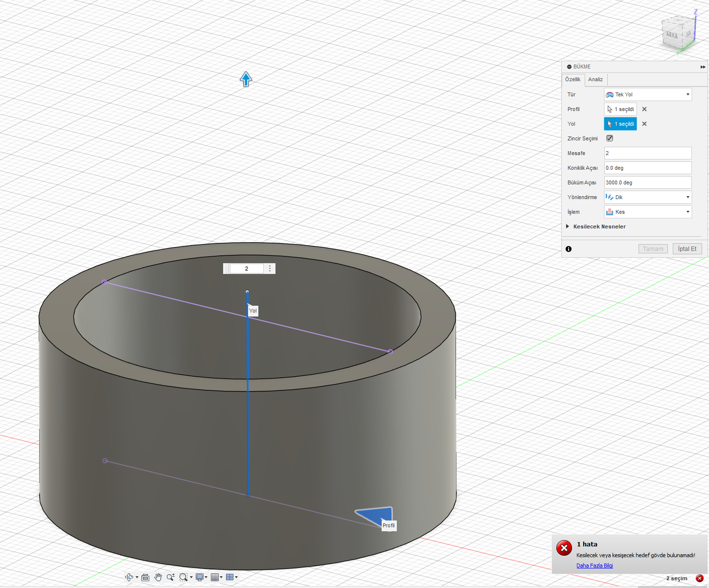Open Display Settings monitor icon
The image size is (709, 588).
coord(200,577)
